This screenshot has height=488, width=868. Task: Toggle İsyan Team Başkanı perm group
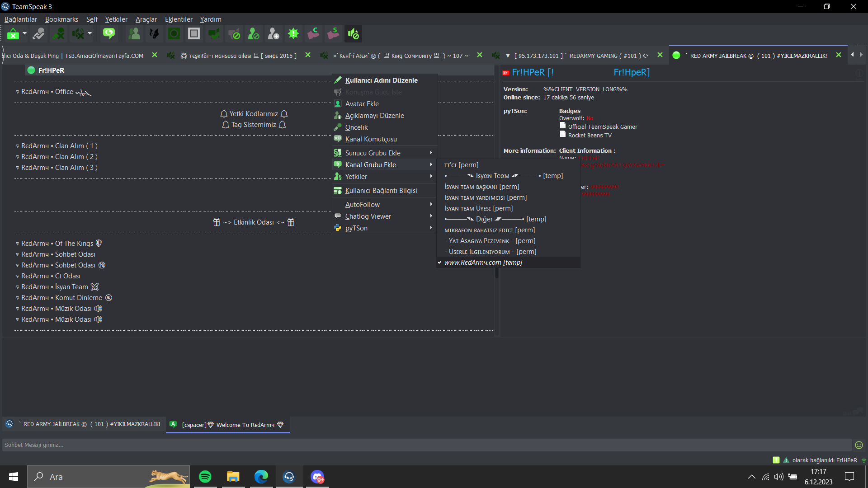[x=508, y=187]
